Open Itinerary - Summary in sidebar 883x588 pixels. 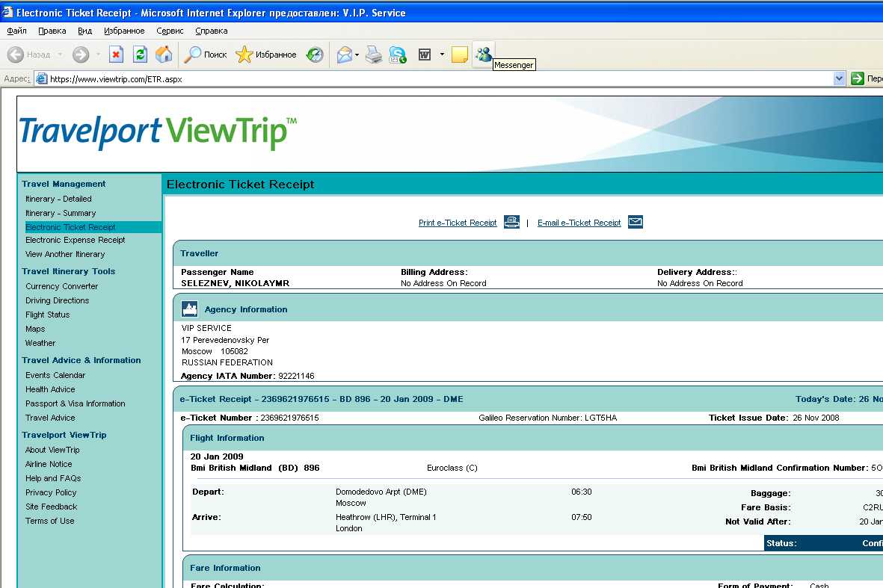tap(61, 213)
